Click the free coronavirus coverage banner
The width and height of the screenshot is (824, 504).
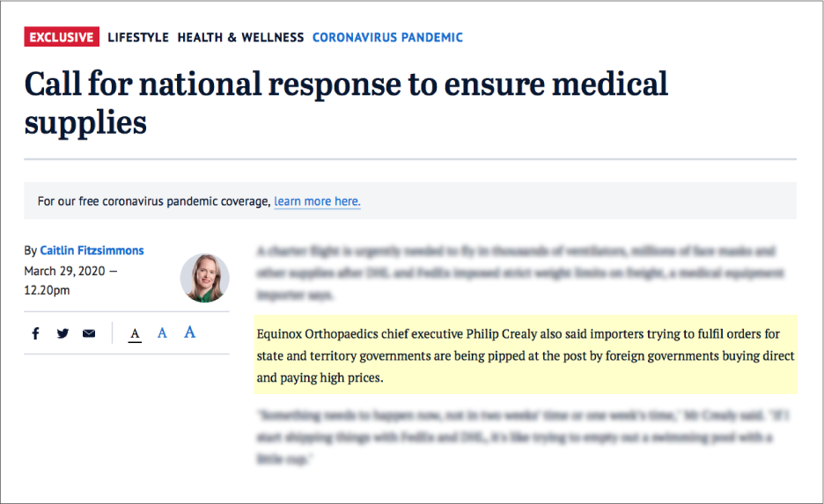click(410, 201)
